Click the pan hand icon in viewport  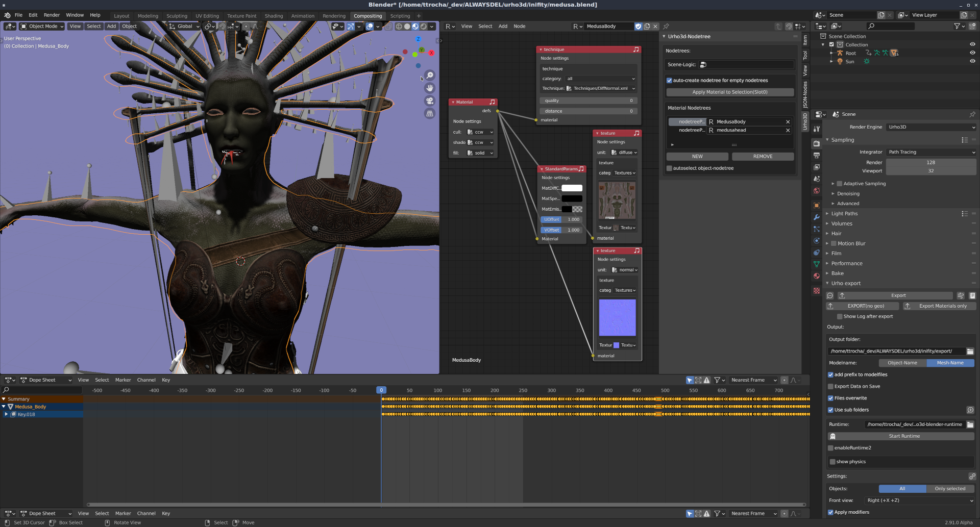tap(430, 88)
